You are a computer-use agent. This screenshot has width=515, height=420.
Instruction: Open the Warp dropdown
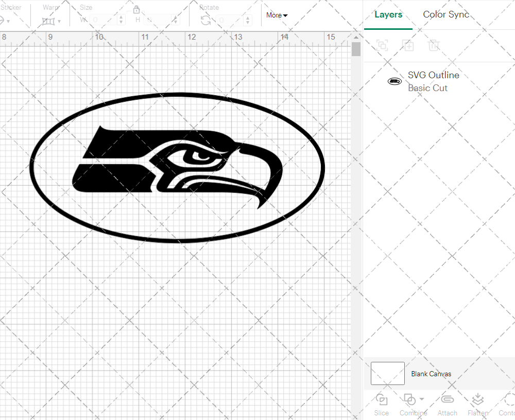51,21
